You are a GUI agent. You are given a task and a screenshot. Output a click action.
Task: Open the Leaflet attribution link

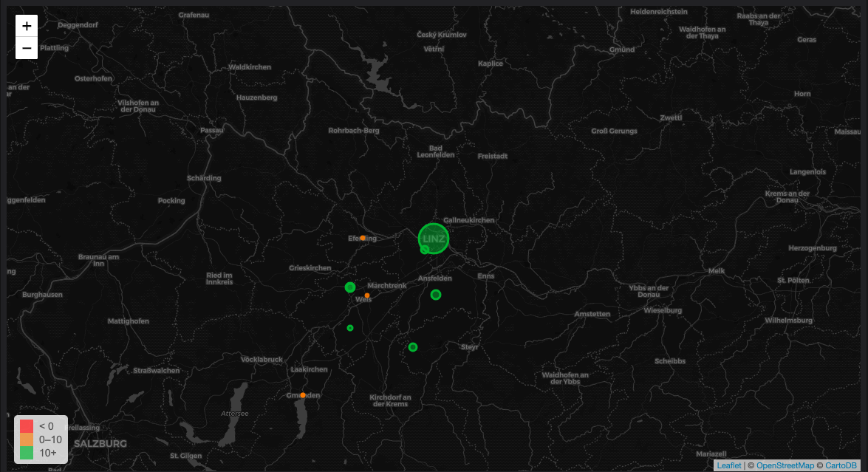pyautogui.click(x=729, y=465)
